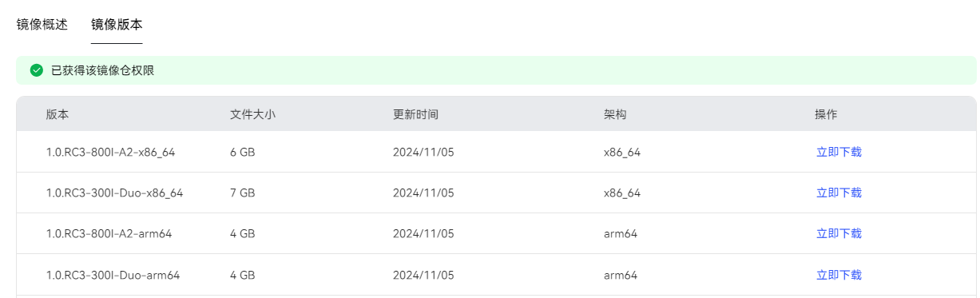Click the 架构 column header

coord(615,114)
